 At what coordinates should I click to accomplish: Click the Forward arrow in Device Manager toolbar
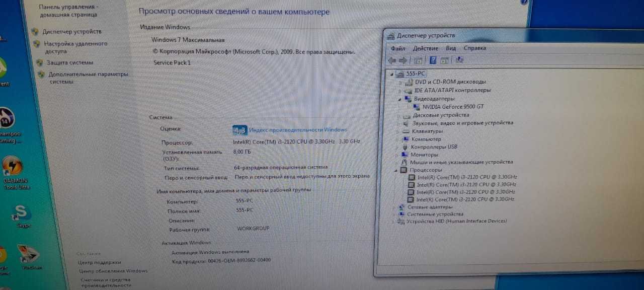pos(403,60)
